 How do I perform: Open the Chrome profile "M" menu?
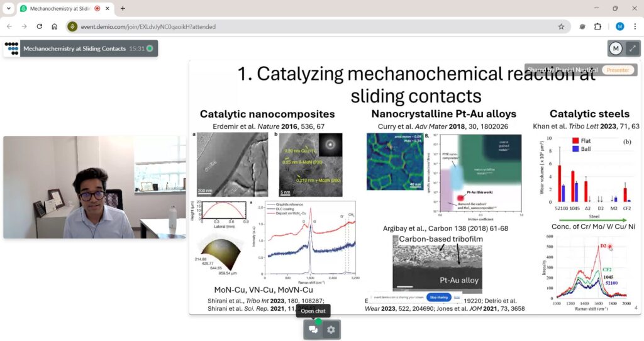[619, 26]
